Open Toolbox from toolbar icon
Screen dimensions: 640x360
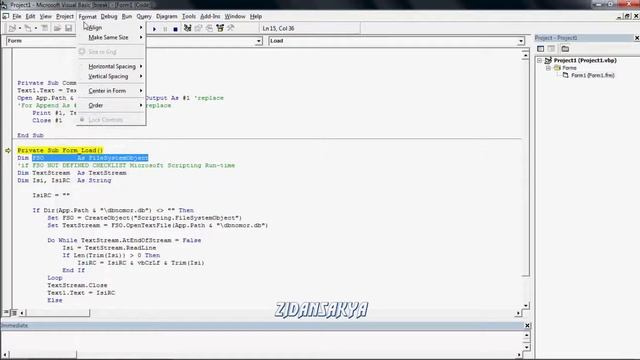[x=231, y=28]
